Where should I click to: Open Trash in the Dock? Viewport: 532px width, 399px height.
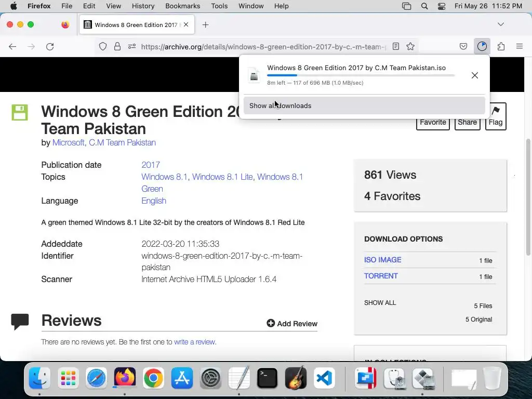click(493, 378)
